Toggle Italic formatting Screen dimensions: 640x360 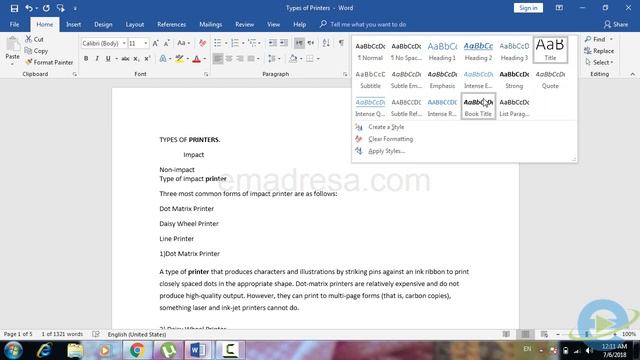97,59
